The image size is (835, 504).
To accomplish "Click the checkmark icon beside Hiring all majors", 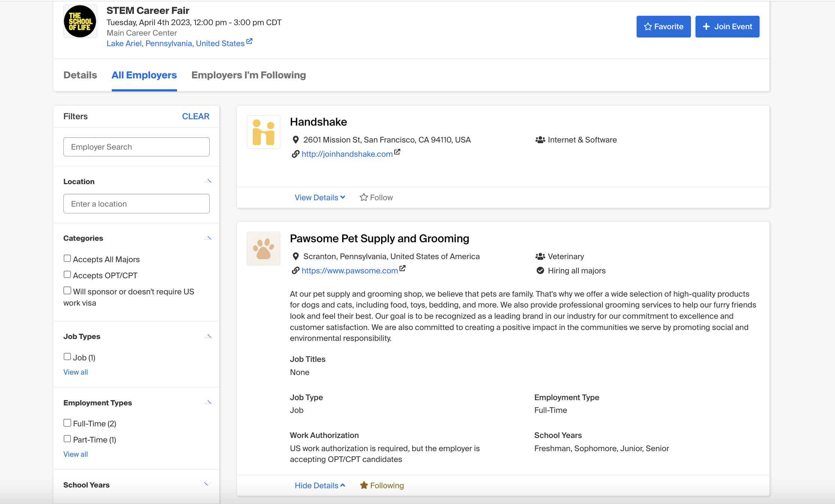I will pos(540,271).
